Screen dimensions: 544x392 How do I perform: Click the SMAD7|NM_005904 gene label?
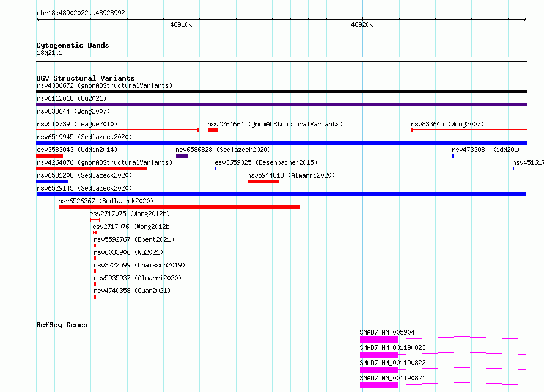[387, 332]
